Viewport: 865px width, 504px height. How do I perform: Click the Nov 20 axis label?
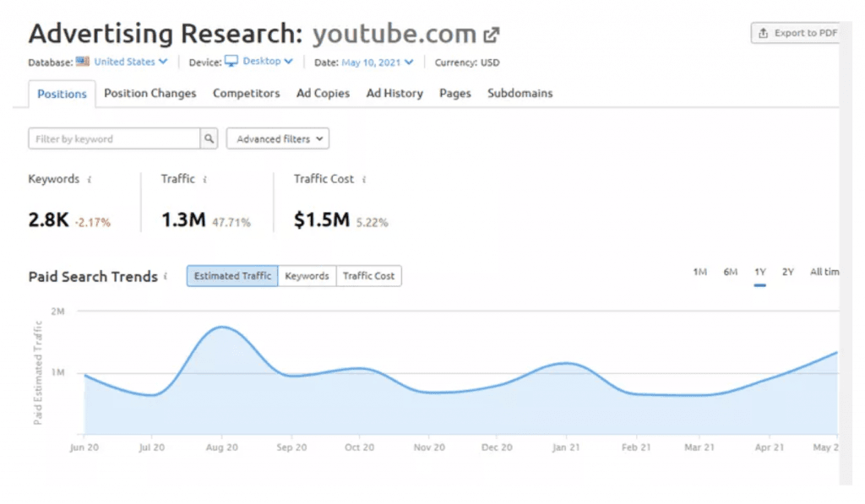tap(429, 447)
